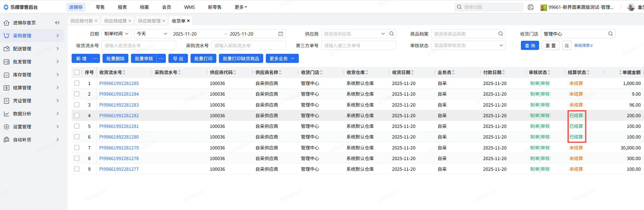This screenshot has width=644, height=210.
Task: Expand the 审核状态 dropdown
Action: tap(468, 45)
